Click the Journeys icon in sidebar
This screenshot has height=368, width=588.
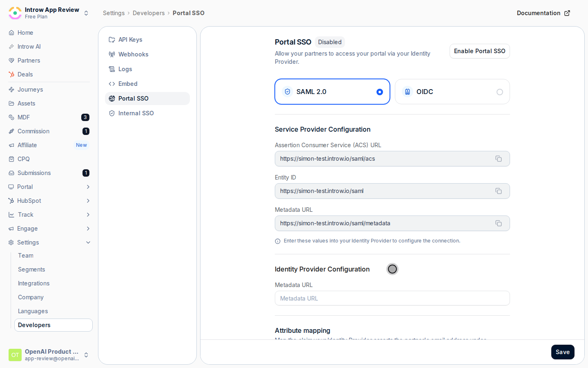coord(11,90)
